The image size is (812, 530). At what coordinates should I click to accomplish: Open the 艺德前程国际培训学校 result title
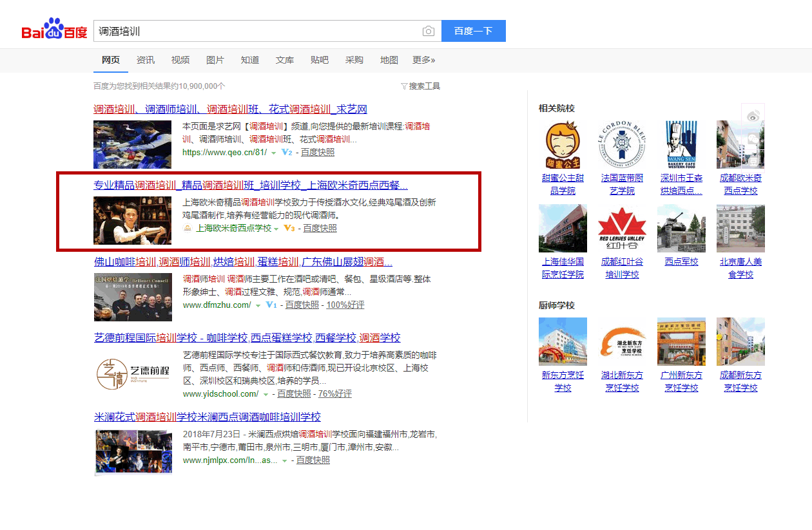pos(247,338)
